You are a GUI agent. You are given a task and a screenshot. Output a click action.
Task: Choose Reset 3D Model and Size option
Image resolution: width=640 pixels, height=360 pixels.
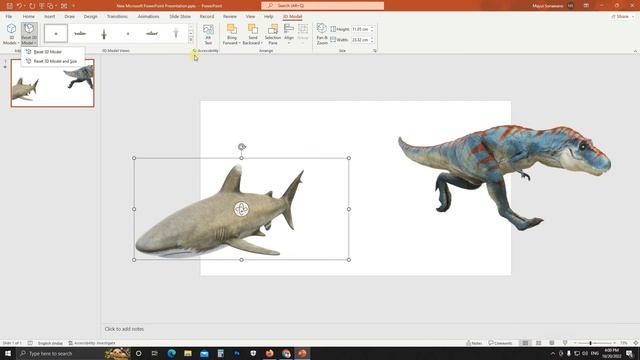pyautogui.click(x=55, y=61)
